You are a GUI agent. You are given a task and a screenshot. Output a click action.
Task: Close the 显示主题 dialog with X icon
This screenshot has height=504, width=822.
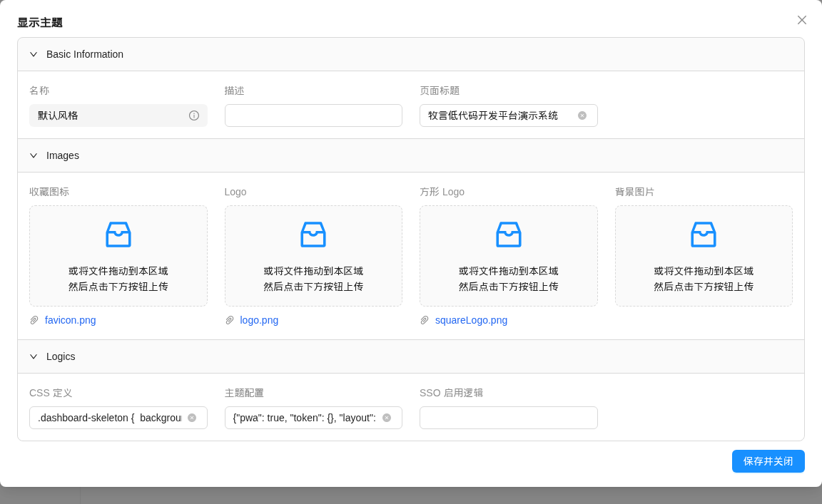[801, 20]
